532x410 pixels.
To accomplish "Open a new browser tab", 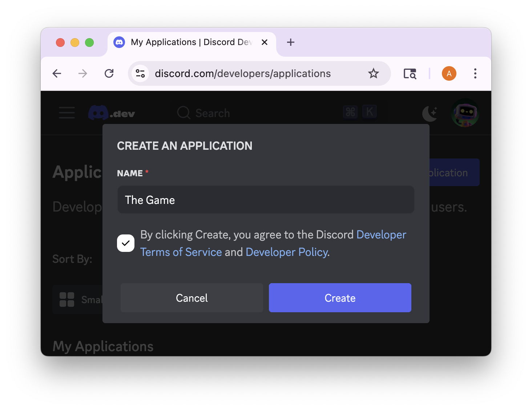I will point(290,42).
